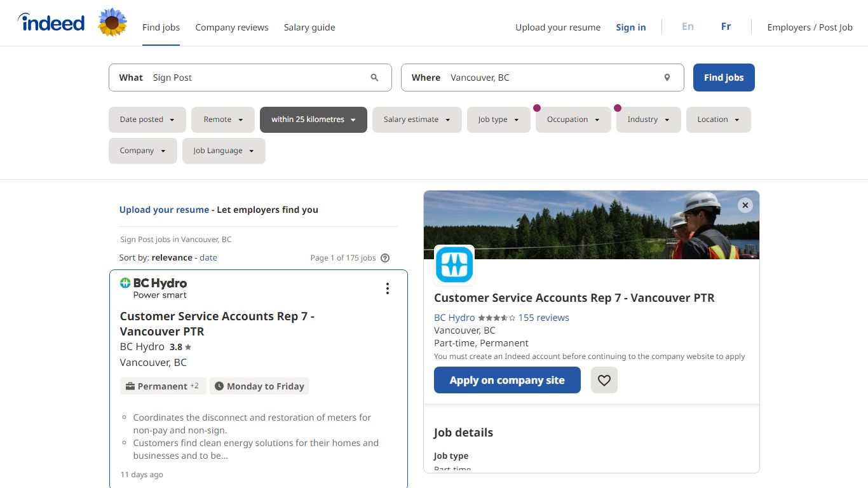
Task: Switch language to En
Action: (x=688, y=27)
